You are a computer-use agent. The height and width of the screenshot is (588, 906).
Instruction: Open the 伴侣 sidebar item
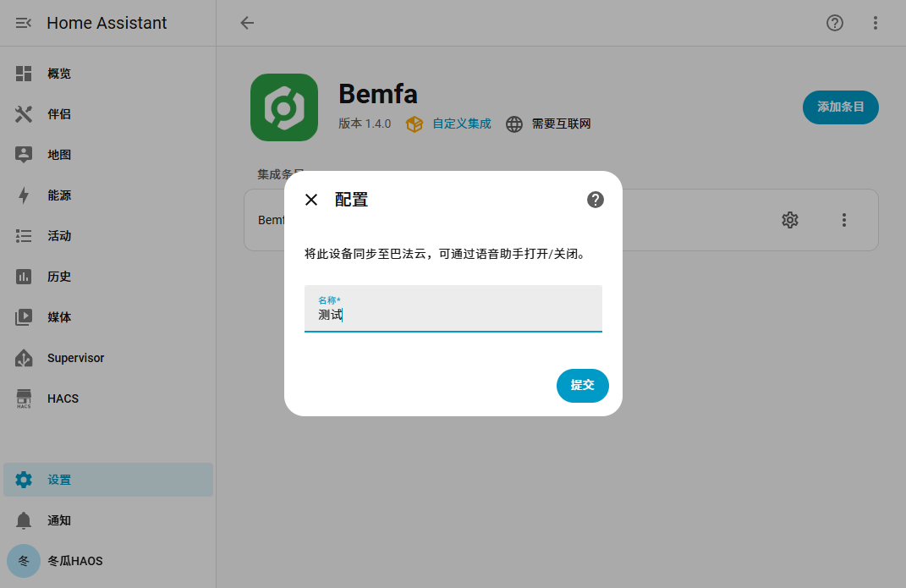(108, 114)
